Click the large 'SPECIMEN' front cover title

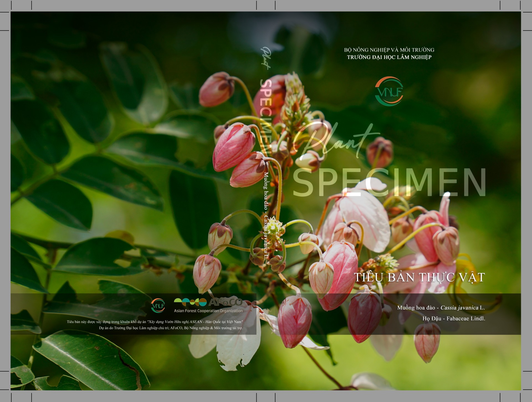[389, 183]
